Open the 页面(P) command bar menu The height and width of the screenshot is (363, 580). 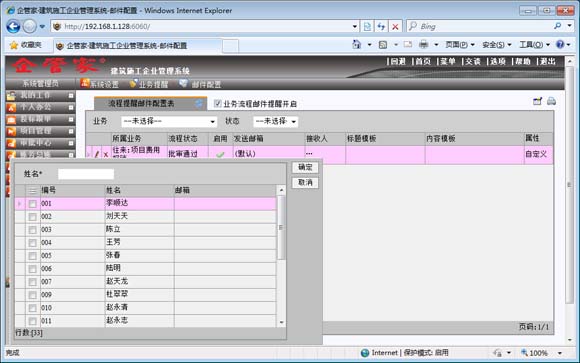point(460,45)
